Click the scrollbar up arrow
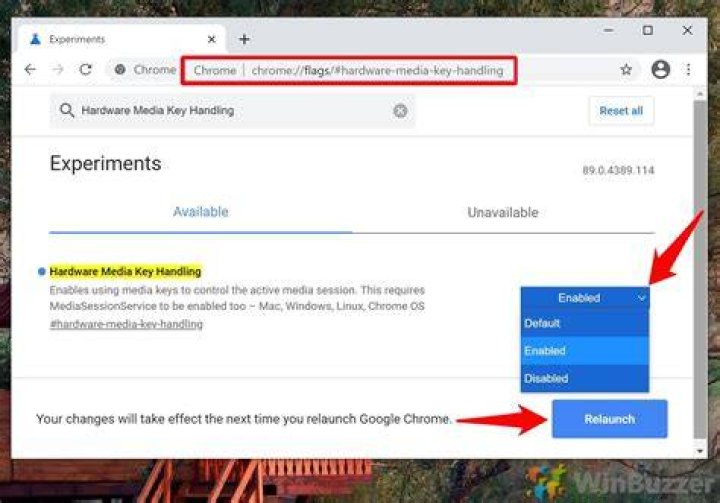The height and width of the screenshot is (503, 720). click(x=700, y=94)
